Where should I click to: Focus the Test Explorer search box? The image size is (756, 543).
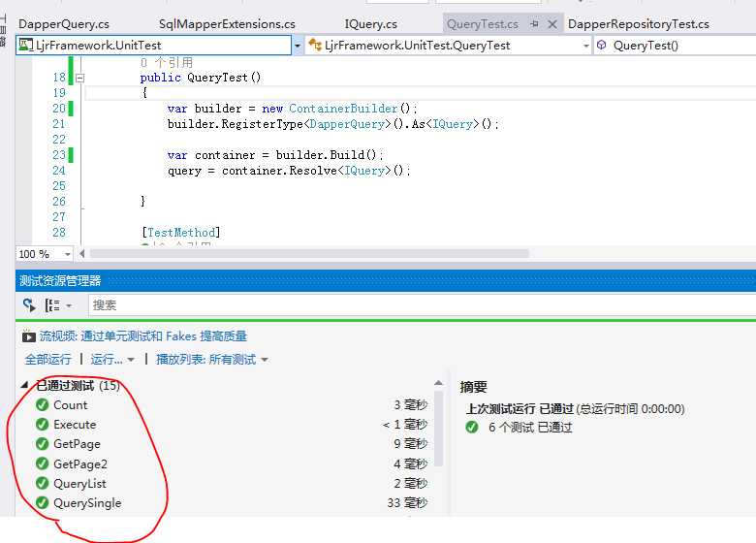click(x=422, y=304)
